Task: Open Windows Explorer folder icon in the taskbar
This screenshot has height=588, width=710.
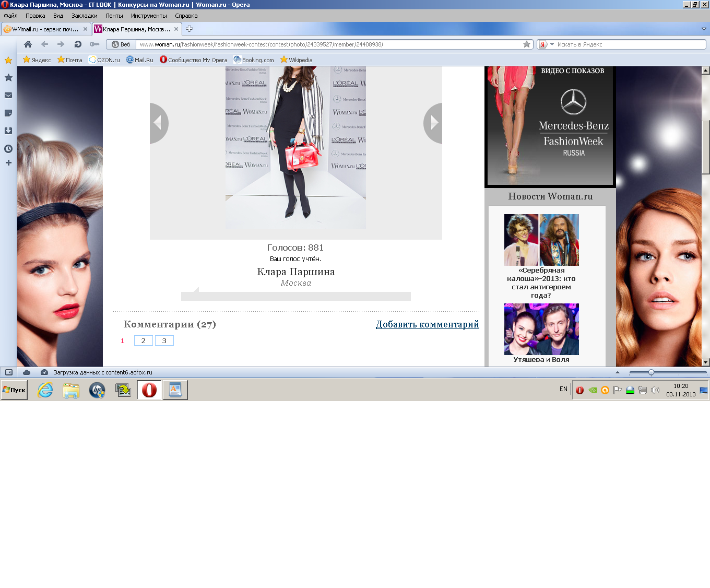Action: tap(71, 390)
